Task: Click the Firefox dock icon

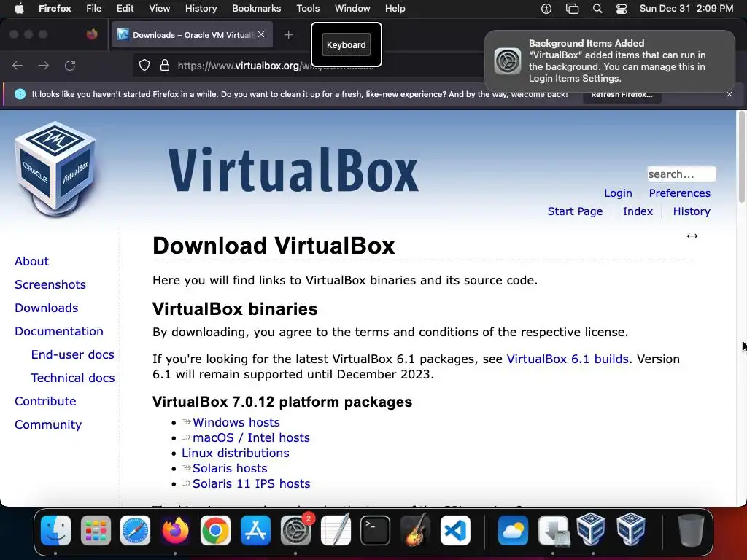Action: coord(175,531)
